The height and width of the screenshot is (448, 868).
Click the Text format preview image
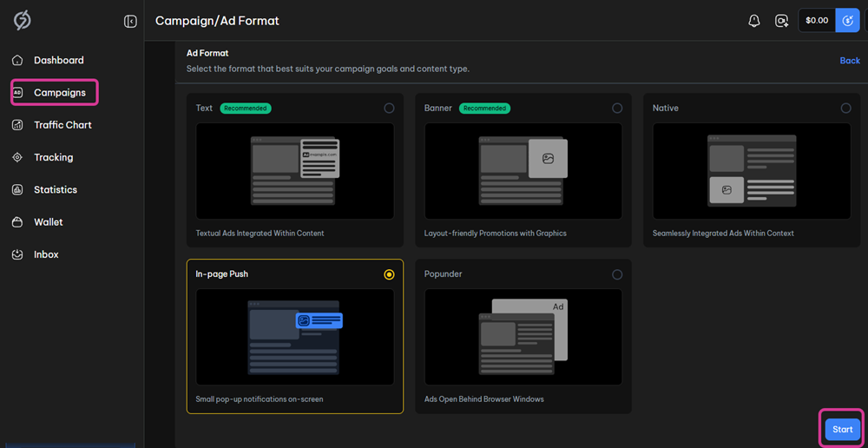pyautogui.click(x=295, y=171)
